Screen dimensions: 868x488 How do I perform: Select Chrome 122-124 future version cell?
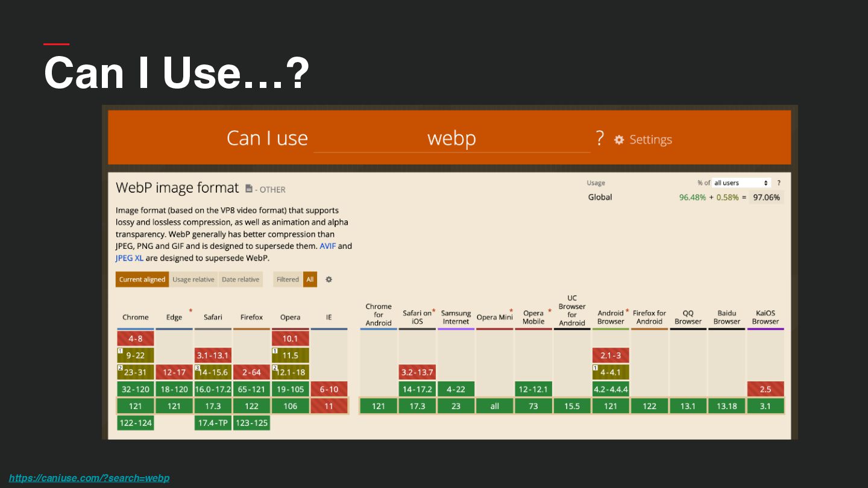(x=136, y=423)
